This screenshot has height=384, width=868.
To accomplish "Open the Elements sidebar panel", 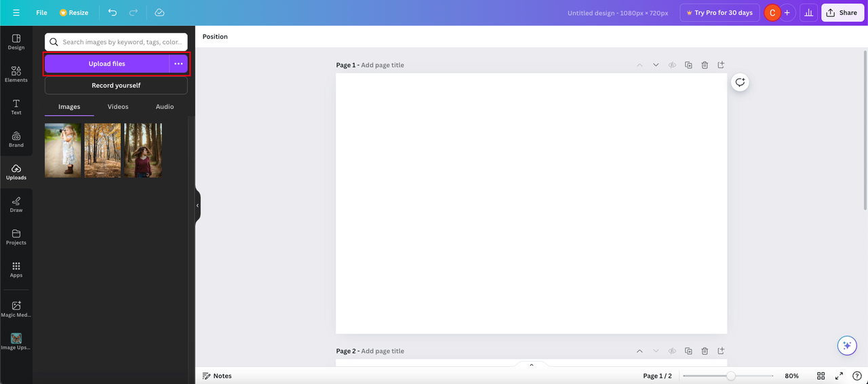I will coord(16,75).
